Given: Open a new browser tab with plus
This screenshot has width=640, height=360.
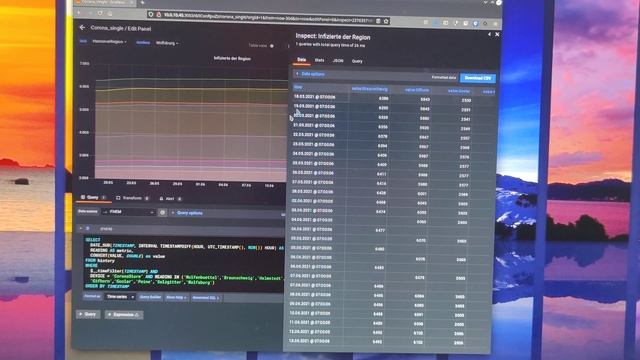Looking at the screenshot, I should click(x=142, y=2).
